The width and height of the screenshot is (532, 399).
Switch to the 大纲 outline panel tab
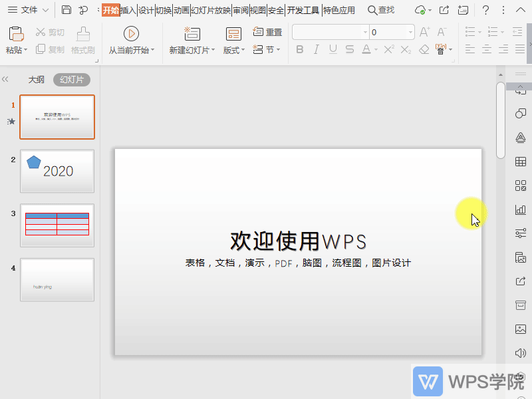point(36,79)
